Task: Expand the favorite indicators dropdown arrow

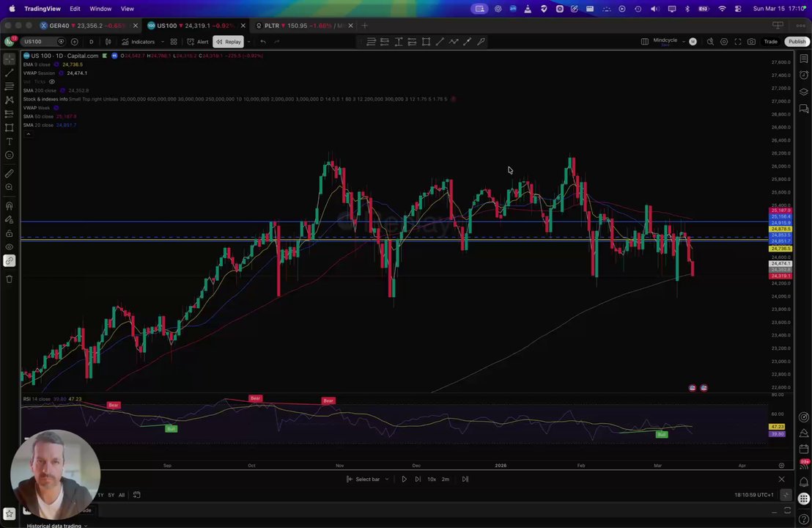Action: [x=162, y=42]
